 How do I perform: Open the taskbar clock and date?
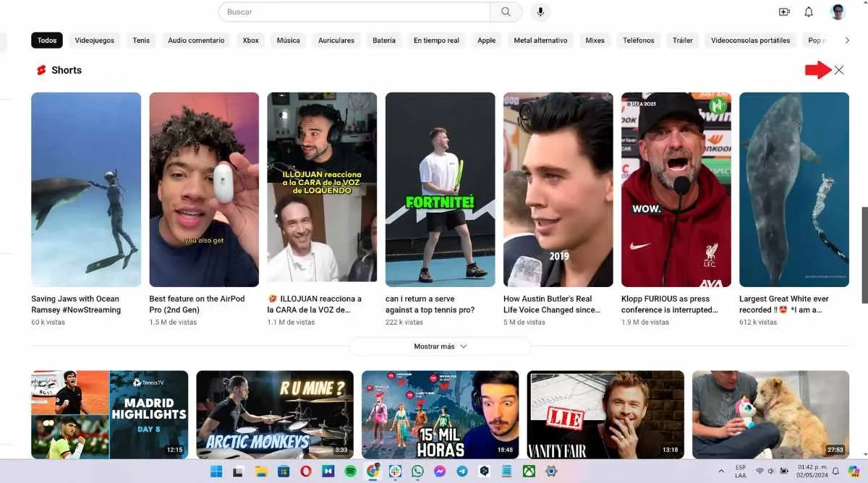pos(814,471)
